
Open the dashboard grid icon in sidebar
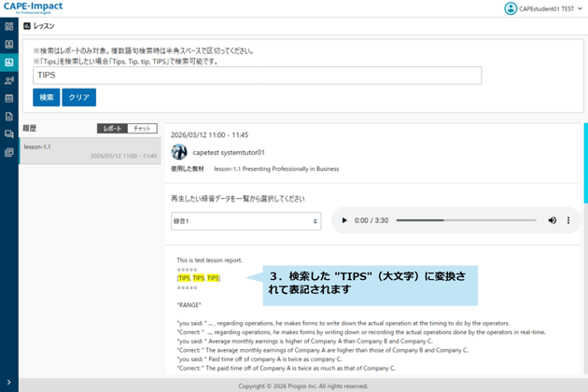tap(9, 26)
